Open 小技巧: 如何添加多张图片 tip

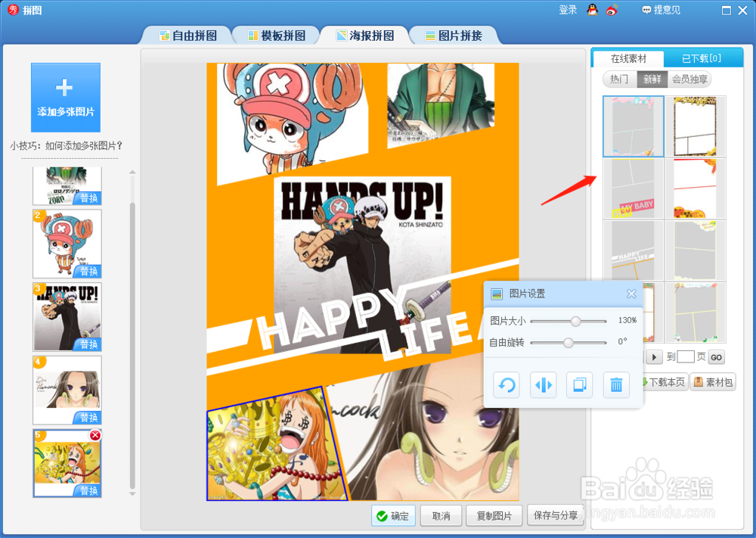point(67,146)
